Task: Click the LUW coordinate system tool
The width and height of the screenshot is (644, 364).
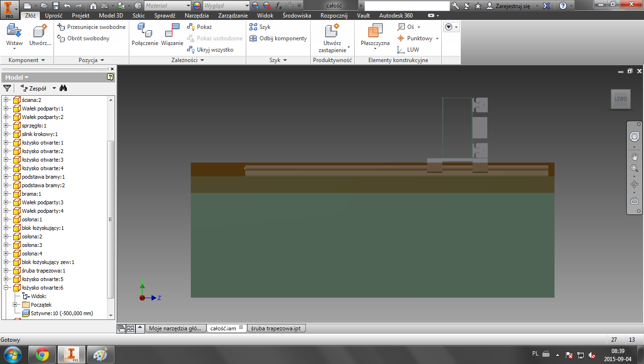Action: (x=408, y=50)
